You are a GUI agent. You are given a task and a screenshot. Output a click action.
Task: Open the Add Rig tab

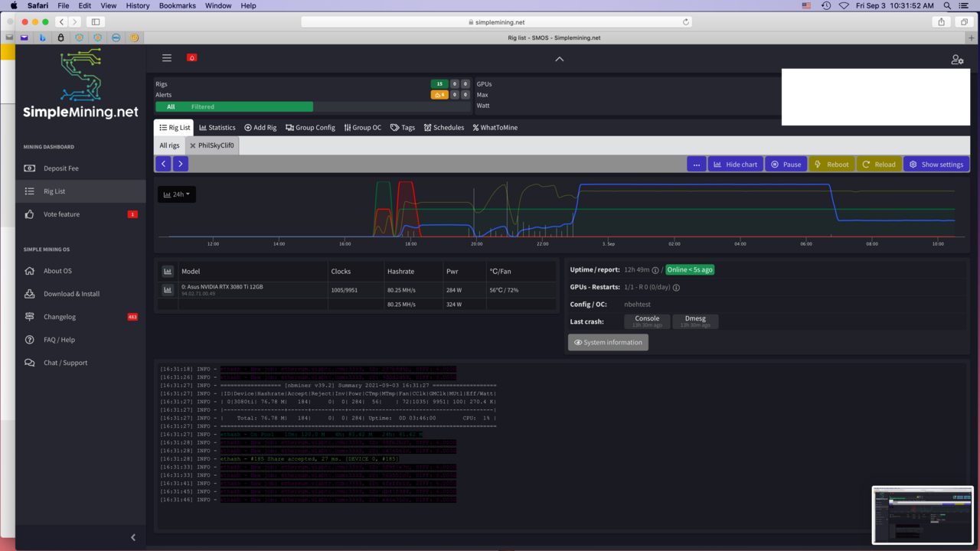(x=260, y=128)
